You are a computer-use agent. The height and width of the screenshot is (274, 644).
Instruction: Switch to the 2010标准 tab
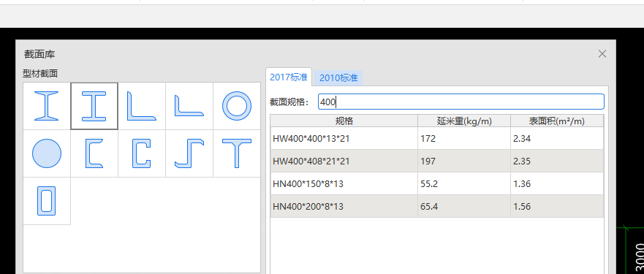click(338, 77)
